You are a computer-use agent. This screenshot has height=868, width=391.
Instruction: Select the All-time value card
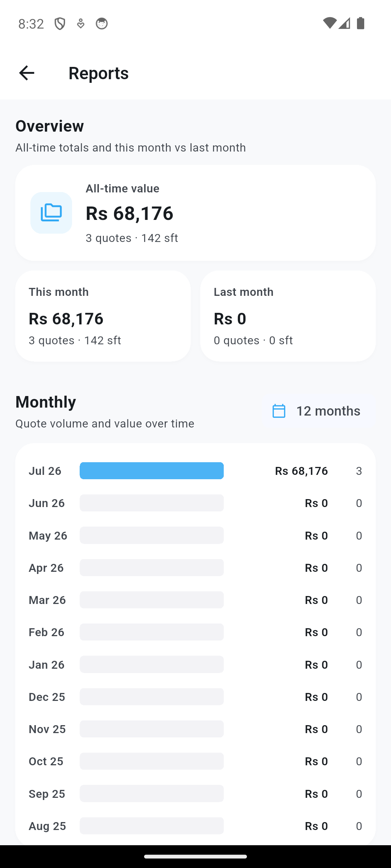(x=195, y=213)
